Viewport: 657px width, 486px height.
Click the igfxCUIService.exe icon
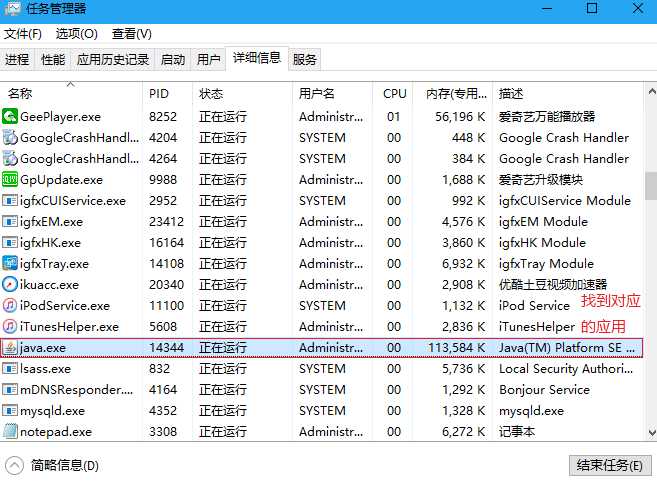click(10, 201)
